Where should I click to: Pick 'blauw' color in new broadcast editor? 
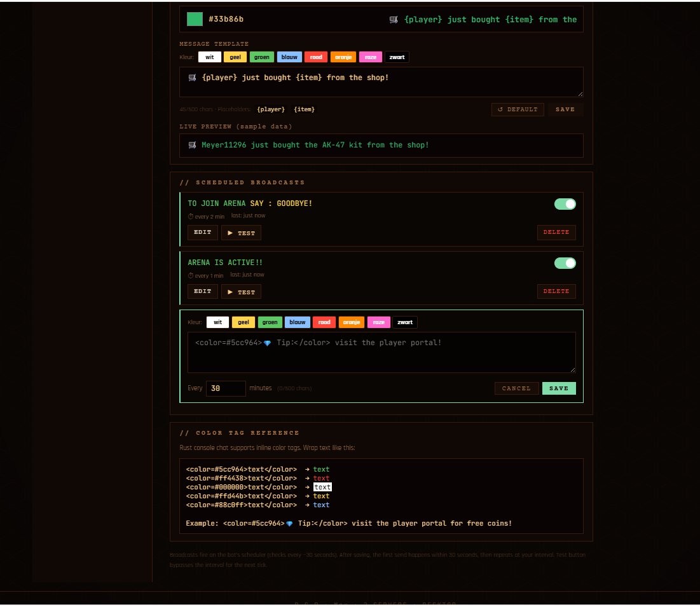pos(298,322)
